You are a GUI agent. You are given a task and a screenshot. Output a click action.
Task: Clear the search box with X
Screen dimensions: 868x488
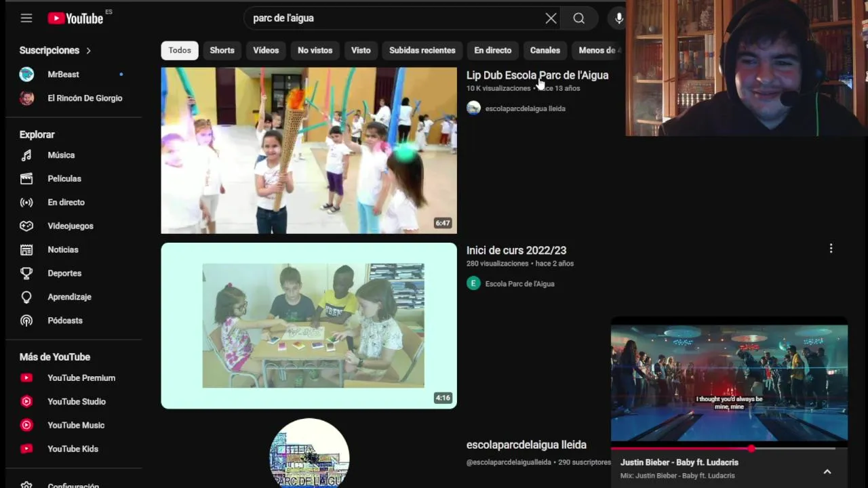[551, 18]
